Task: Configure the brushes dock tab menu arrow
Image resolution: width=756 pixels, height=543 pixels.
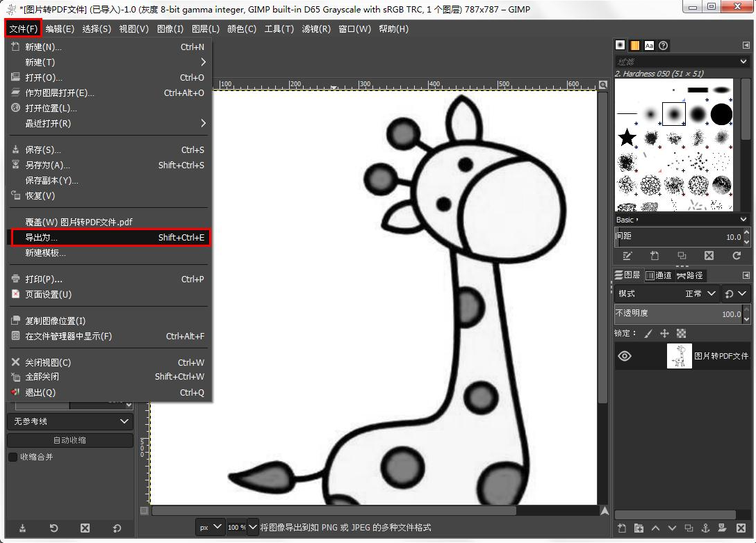Action: 746,45
